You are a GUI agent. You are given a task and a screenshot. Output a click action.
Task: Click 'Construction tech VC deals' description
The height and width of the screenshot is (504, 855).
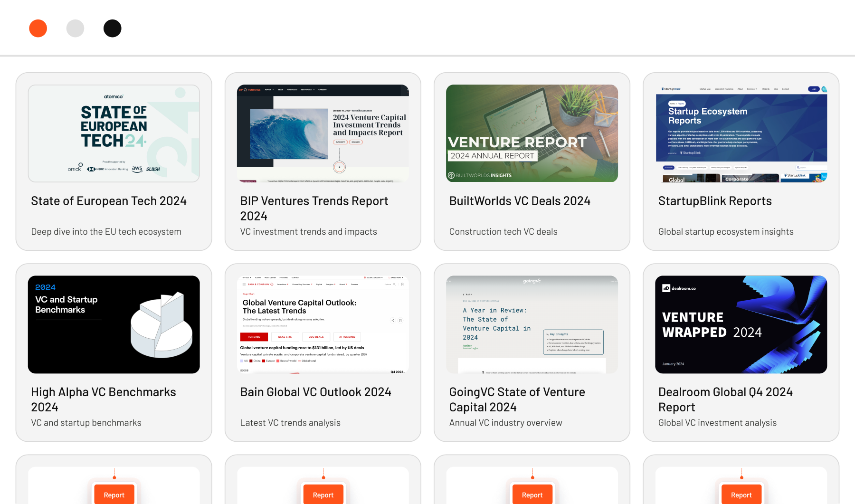(503, 232)
